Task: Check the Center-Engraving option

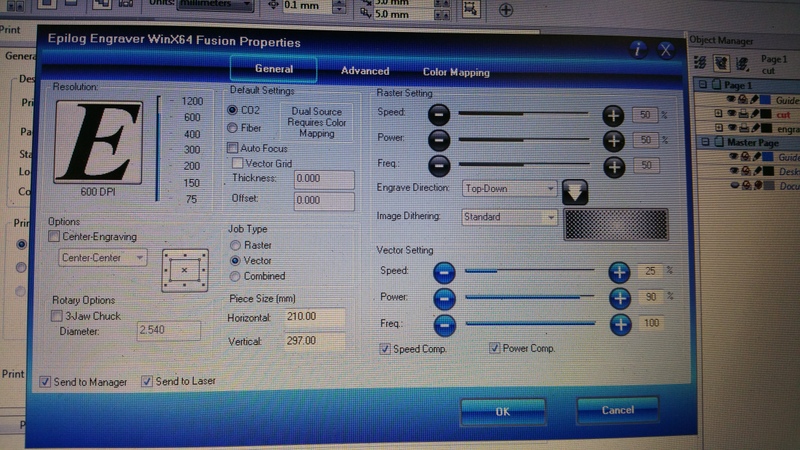Action: click(x=54, y=236)
